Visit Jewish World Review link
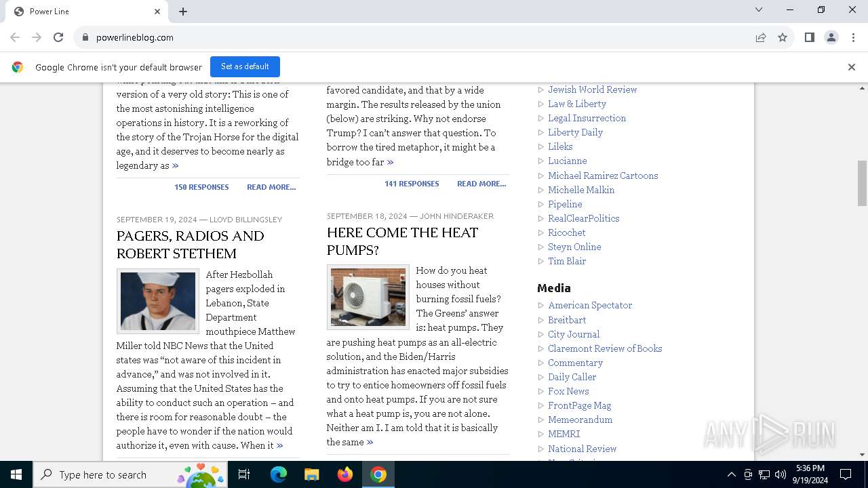This screenshot has width=868, height=488. pos(593,89)
